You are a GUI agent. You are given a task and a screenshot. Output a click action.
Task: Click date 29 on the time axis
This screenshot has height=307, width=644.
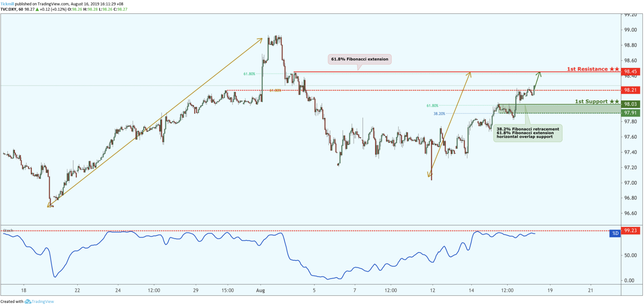196,290
